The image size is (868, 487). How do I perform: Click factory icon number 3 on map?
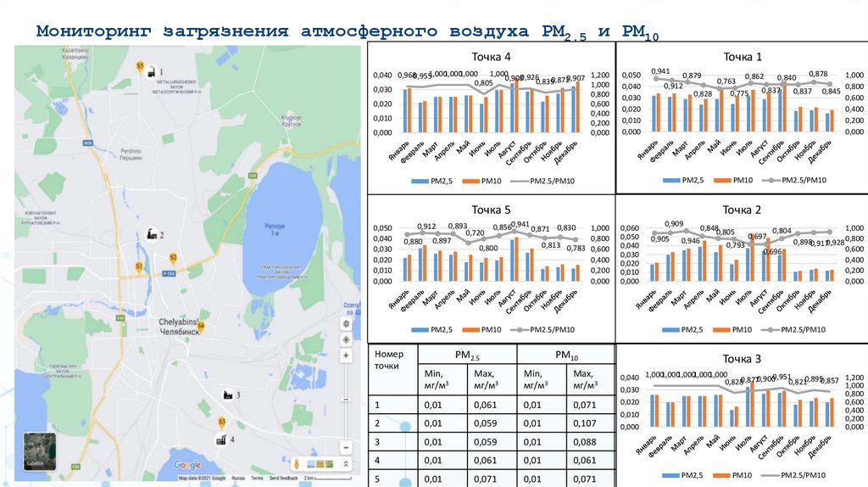pyautogui.click(x=227, y=395)
